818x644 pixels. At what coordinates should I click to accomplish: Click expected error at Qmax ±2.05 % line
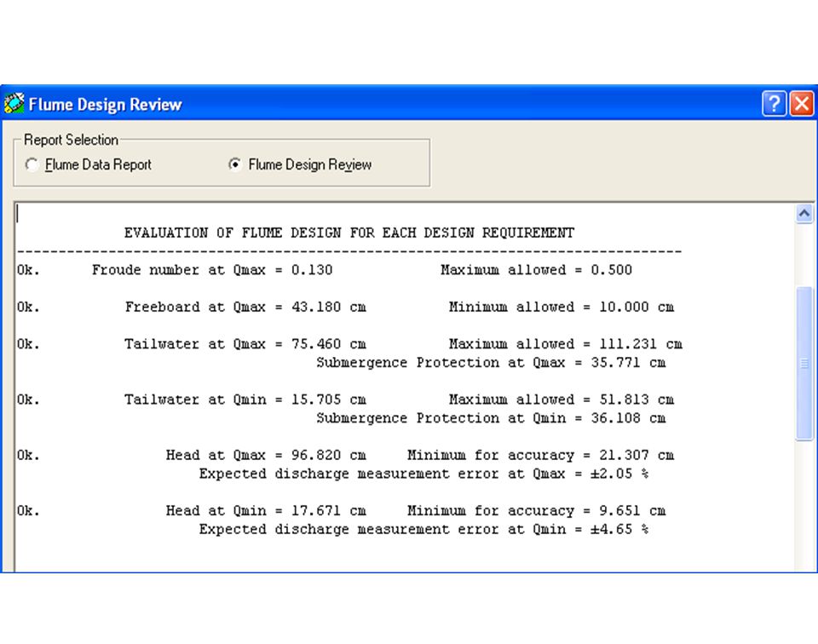[424, 474]
